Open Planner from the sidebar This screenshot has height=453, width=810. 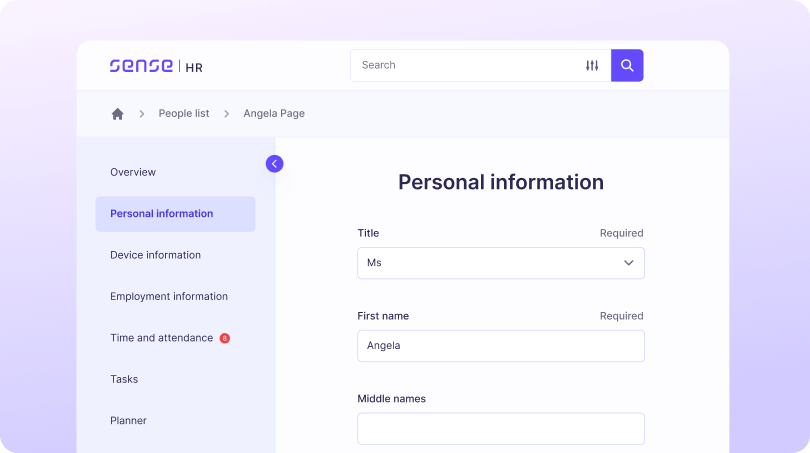point(128,421)
